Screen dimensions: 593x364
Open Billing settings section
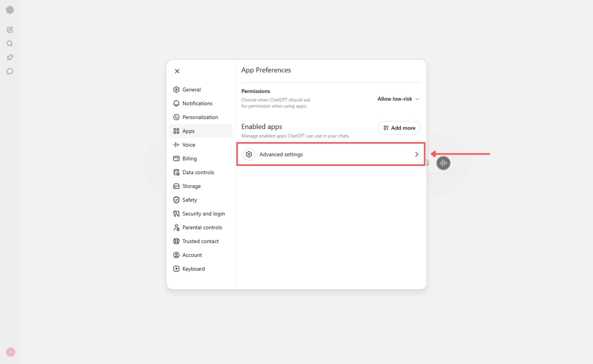click(201, 158)
